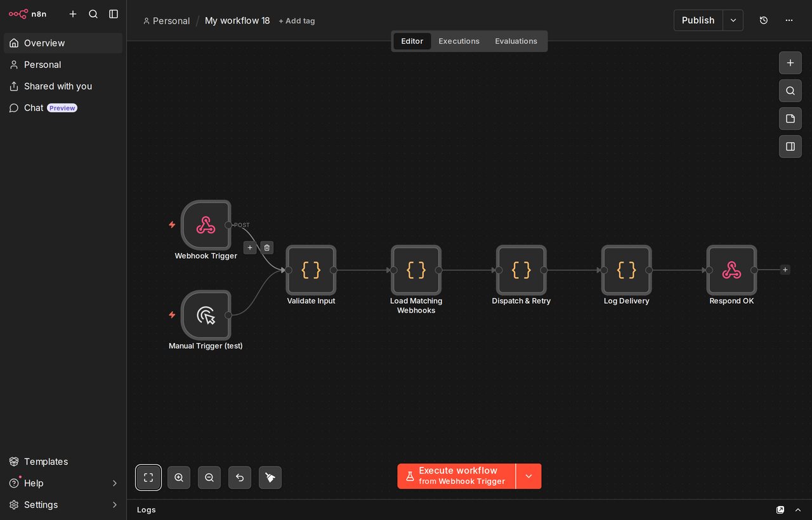Click the search button on the canvas toolbar

[x=790, y=91]
